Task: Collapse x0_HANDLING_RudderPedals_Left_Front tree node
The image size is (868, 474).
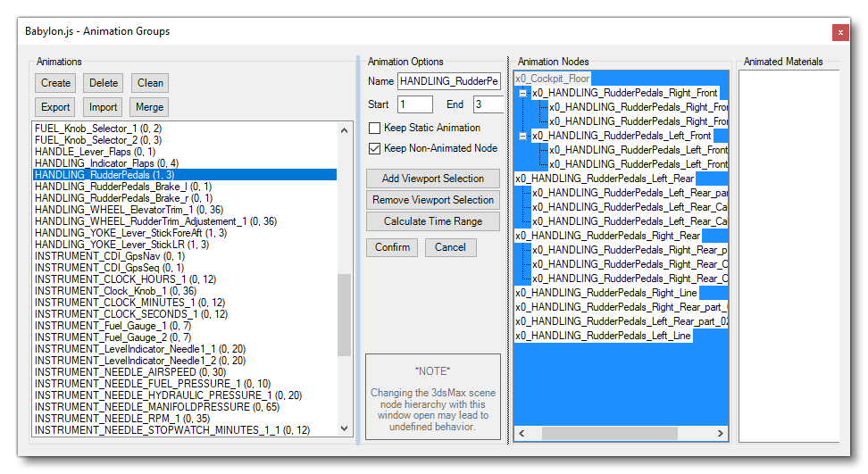Action: pyautogui.click(x=523, y=136)
